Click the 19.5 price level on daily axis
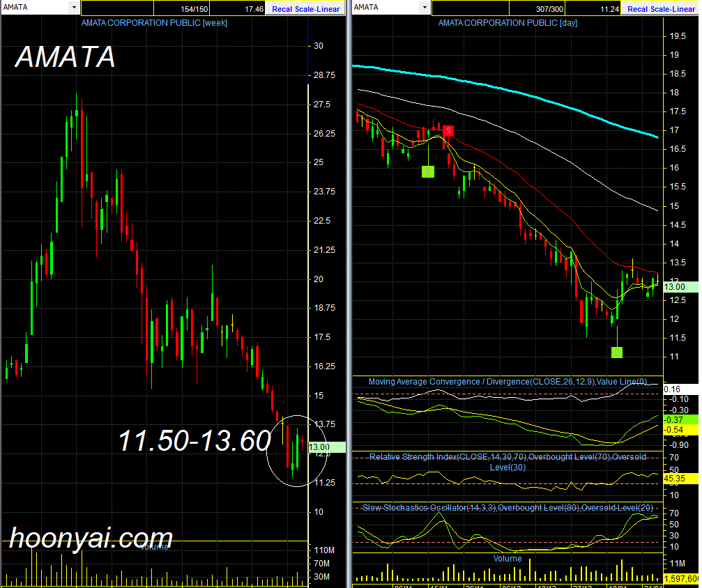 tap(677, 36)
